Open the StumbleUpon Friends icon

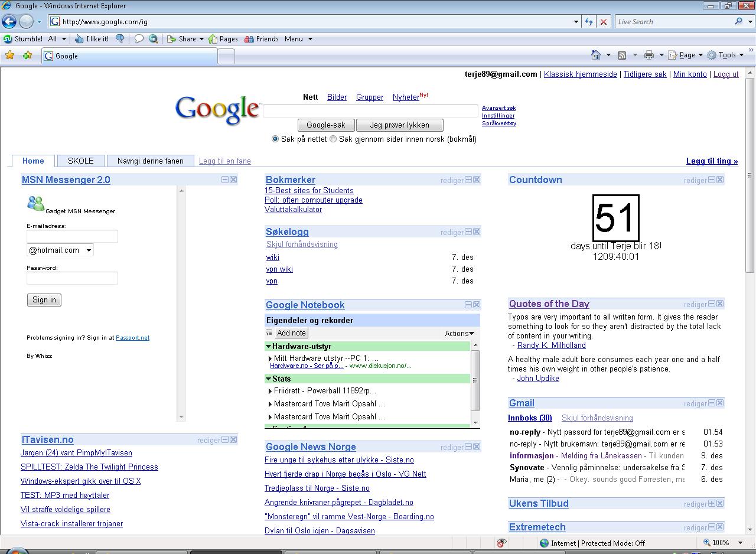248,39
